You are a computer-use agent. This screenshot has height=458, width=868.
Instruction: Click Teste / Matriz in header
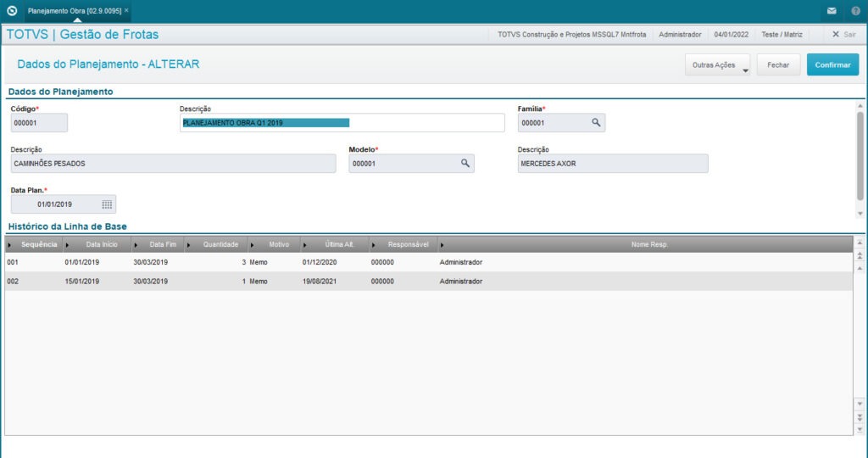[x=782, y=34]
